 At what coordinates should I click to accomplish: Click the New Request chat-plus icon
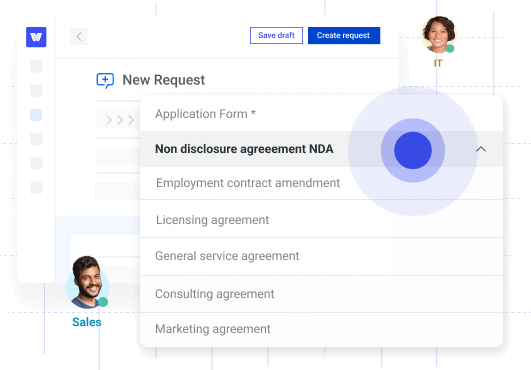pos(105,81)
